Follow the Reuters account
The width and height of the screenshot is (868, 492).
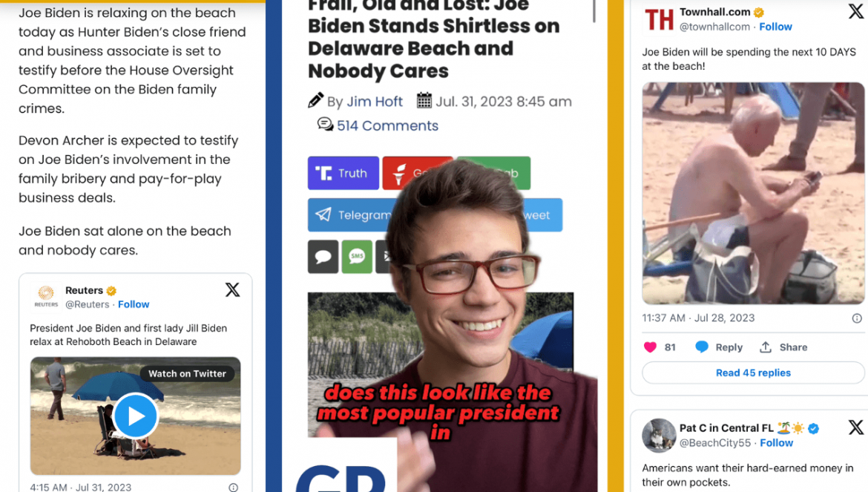coord(134,304)
